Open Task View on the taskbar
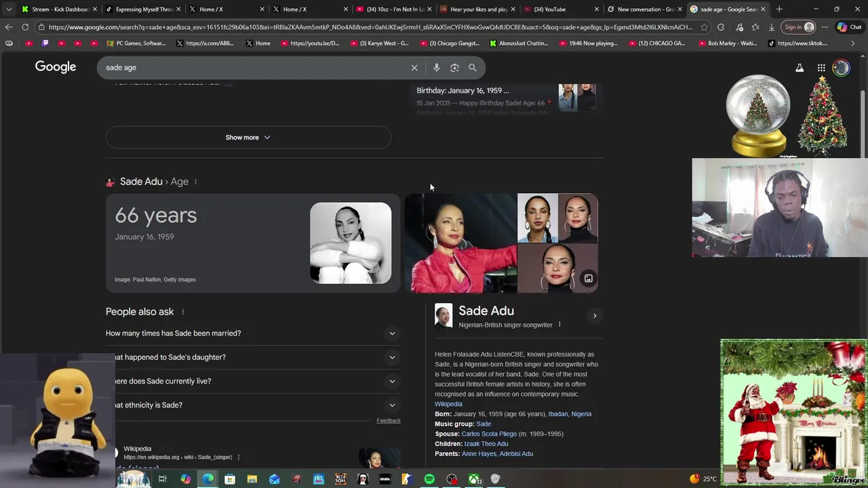 [x=163, y=479]
